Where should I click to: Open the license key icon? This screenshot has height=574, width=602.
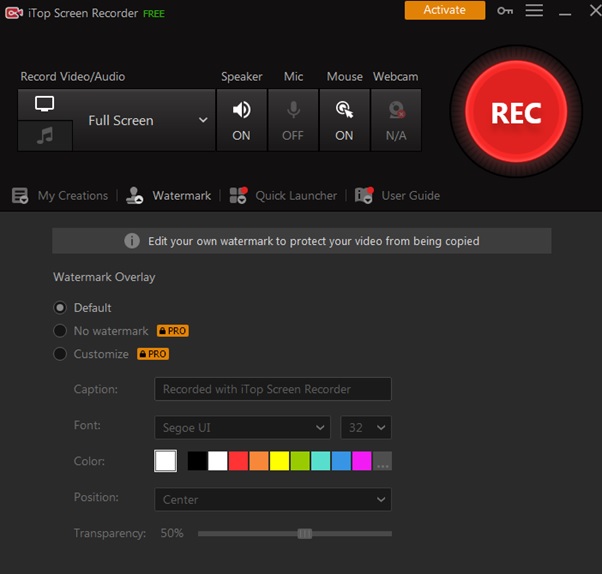pos(505,11)
